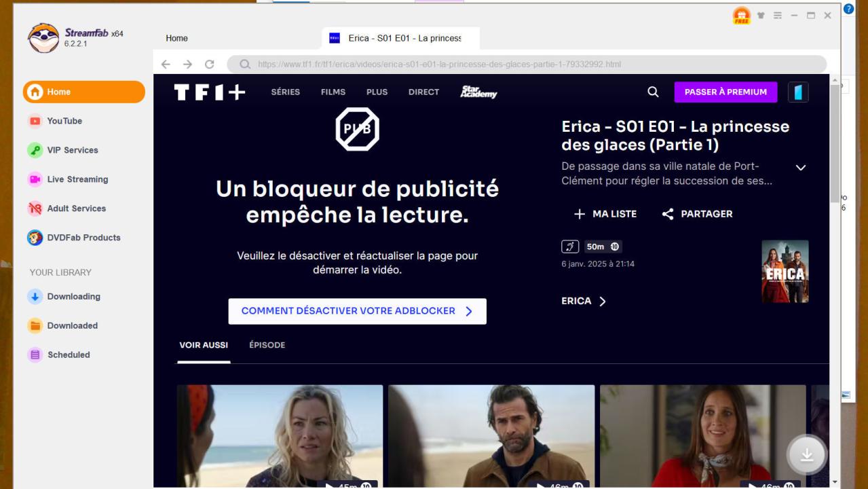The height and width of the screenshot is (489, 868).
Task: Add the episode to MA LISTE
Action: (605, 214)
